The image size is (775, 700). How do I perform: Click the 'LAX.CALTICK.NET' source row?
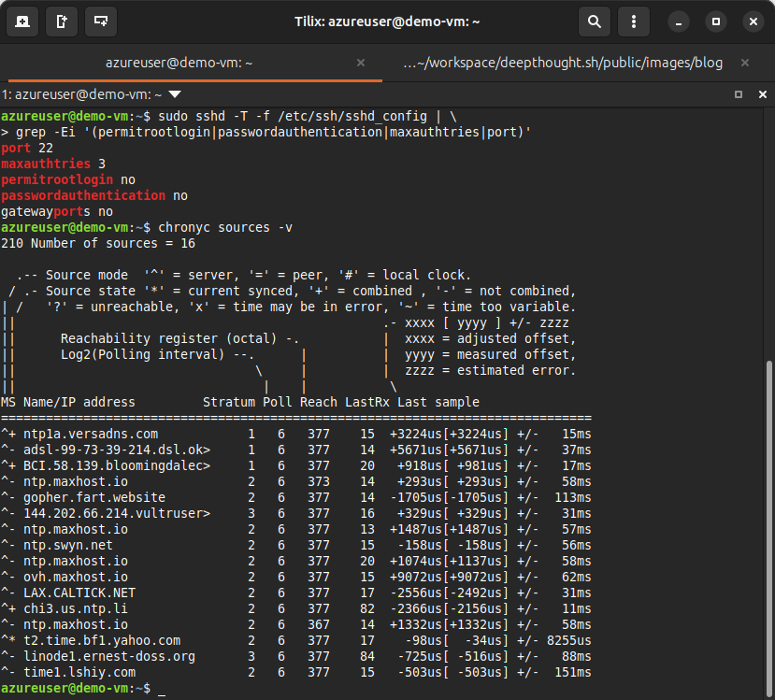tap(296, 593)
